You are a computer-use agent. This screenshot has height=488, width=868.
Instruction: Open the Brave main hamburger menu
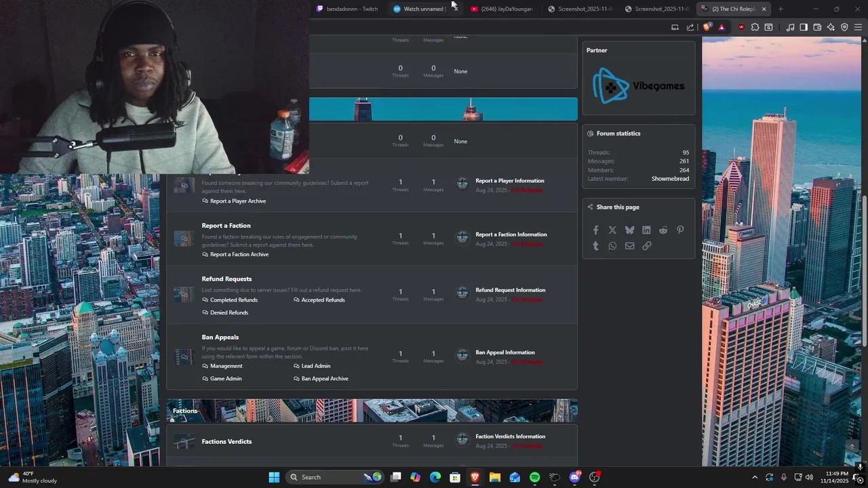pos(858,27)
